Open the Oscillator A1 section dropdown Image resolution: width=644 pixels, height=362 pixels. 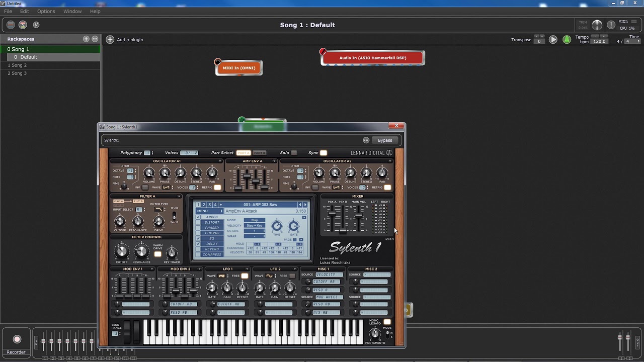coord(220,161)
